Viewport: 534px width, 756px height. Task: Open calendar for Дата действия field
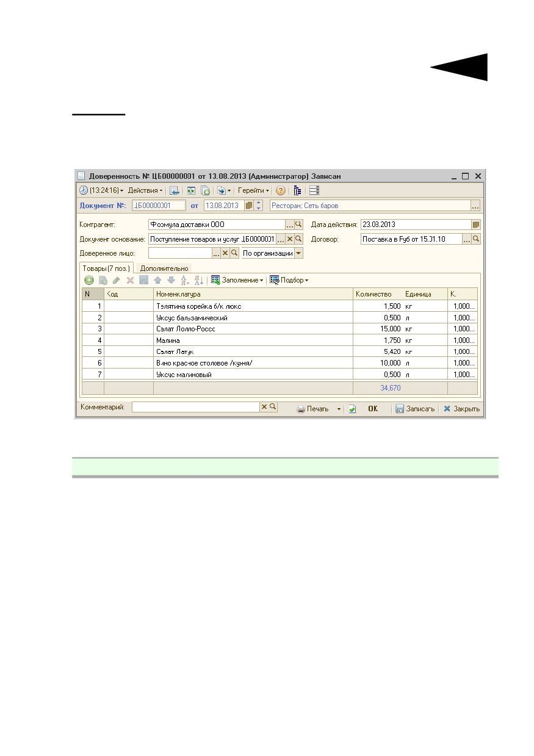[x=476, y=225]
